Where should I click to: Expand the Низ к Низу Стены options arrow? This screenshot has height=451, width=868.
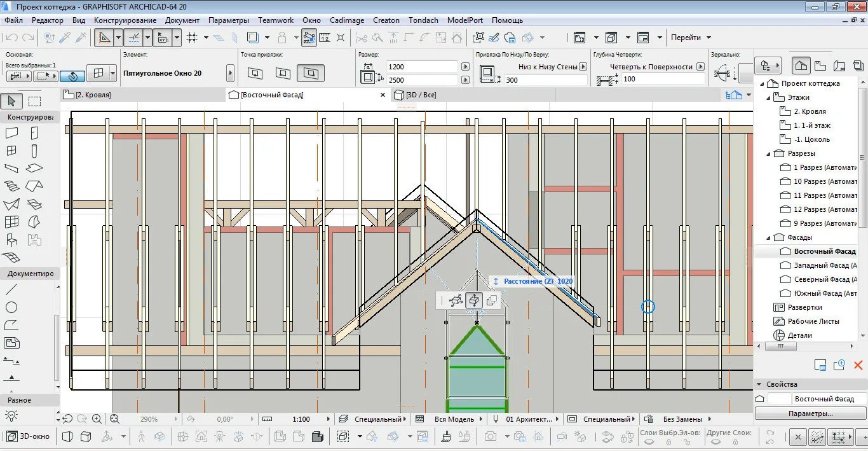(x=583, y=66)
